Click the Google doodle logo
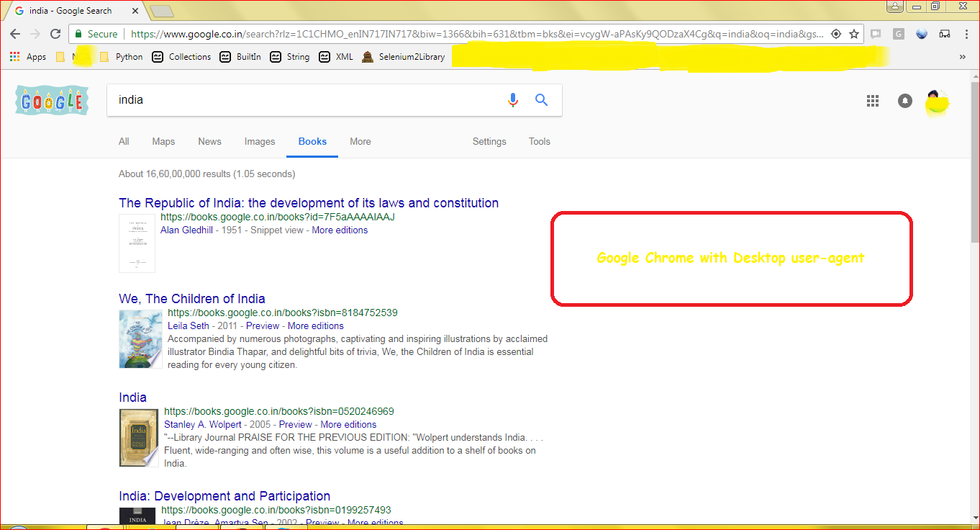The image size is (980, 530). pos(52,101)
